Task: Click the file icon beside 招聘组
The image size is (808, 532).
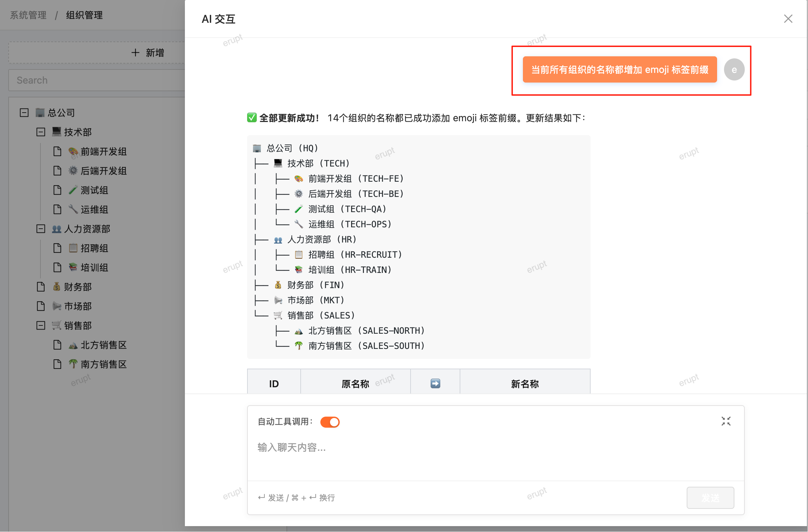Action: (x=57, y=248)
